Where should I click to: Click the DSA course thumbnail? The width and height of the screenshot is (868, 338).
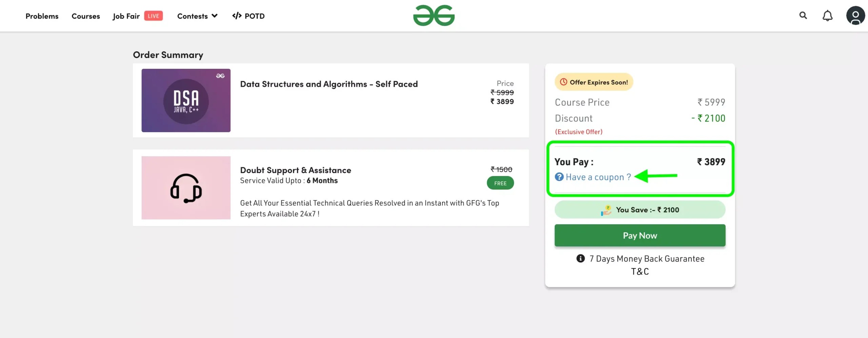[x=186, y=100]
